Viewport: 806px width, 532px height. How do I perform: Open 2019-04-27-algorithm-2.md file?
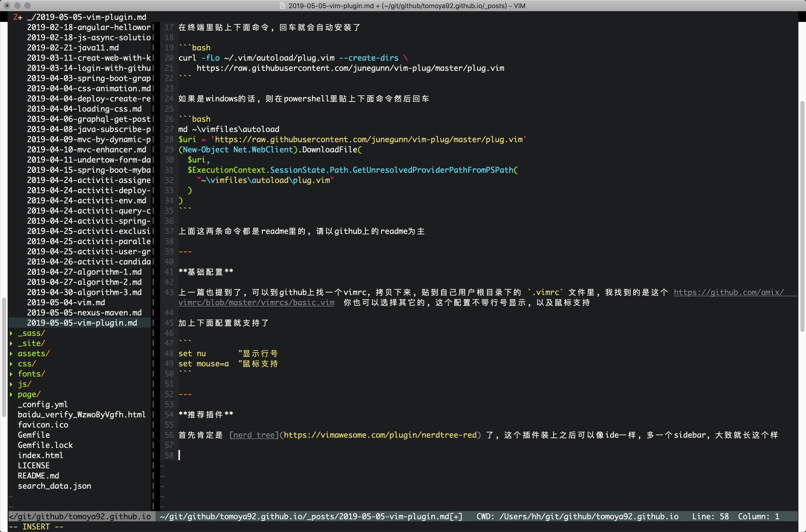tap(84, 282)
